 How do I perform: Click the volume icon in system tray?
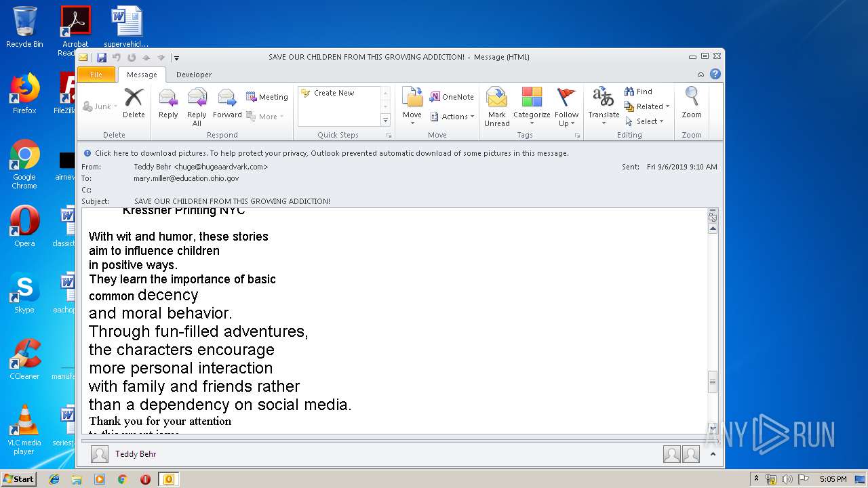pos(787,479)
